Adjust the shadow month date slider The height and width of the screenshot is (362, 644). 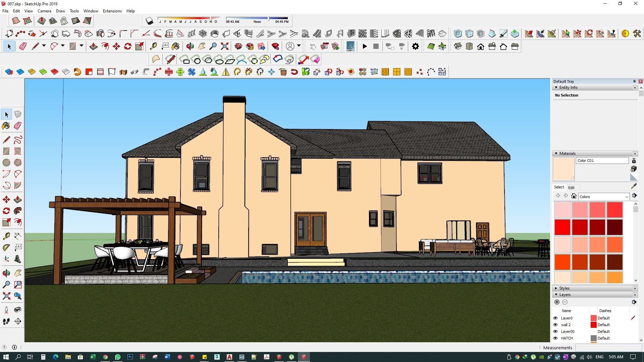(211, 18)
